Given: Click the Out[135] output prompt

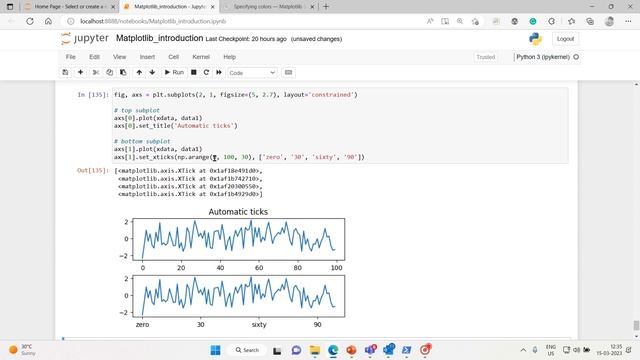Looking at the screenshot, I should tap(93, 171).
